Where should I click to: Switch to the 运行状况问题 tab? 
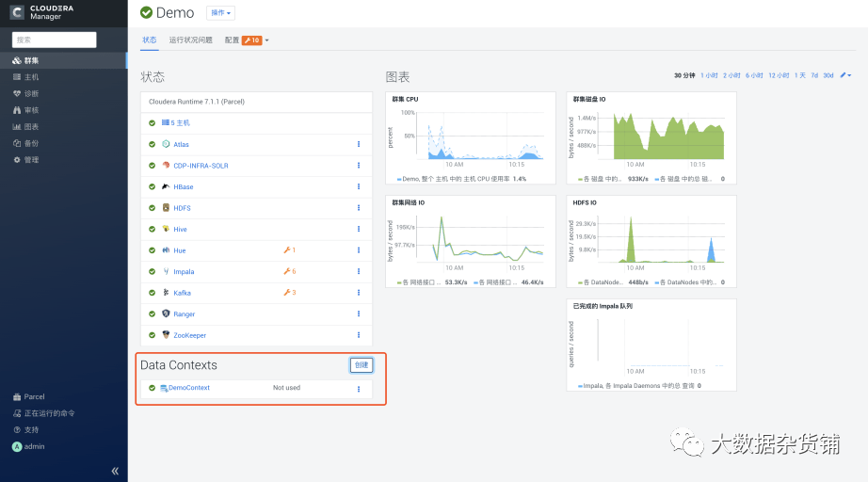pos(190,40)
